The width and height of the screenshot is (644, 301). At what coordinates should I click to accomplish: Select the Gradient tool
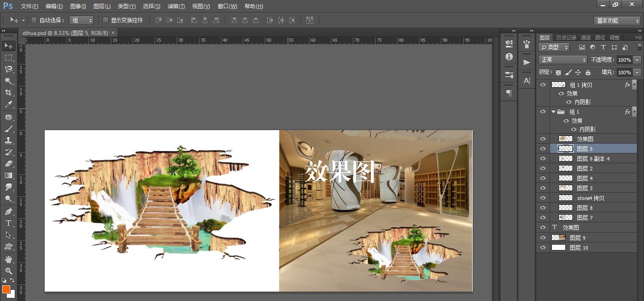8,175
